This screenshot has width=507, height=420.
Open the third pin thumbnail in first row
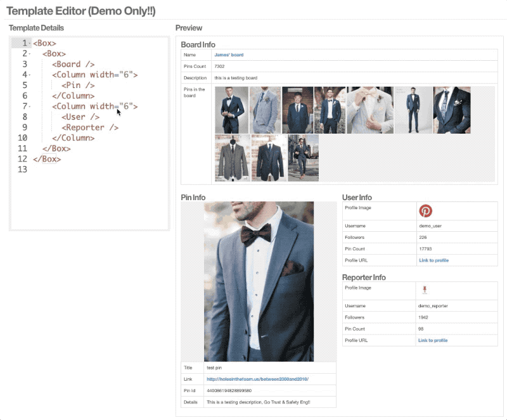(297, 110)
